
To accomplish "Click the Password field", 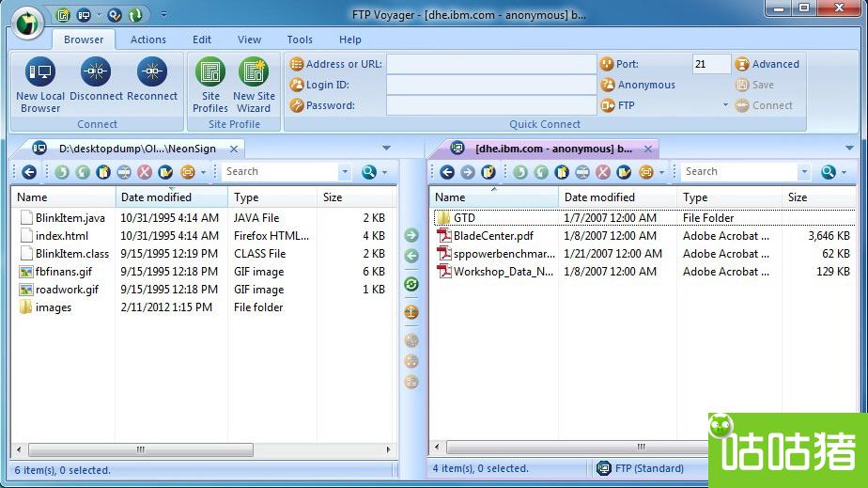I will [491, 105].
